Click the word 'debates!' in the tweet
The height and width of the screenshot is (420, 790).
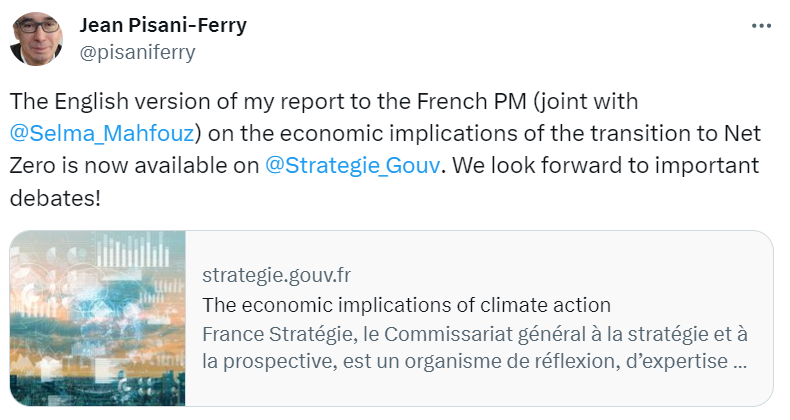click(x=55, y=197)
